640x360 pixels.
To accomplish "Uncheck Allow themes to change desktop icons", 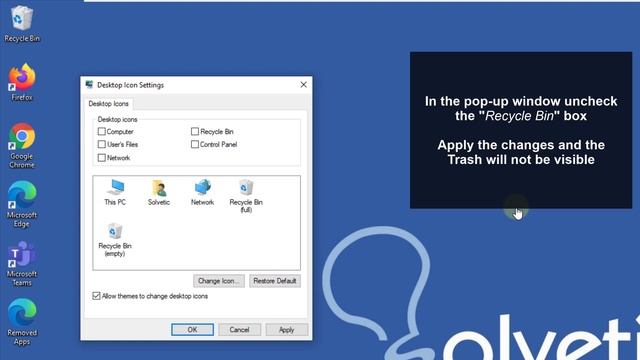I will click(x=96, y=296).
